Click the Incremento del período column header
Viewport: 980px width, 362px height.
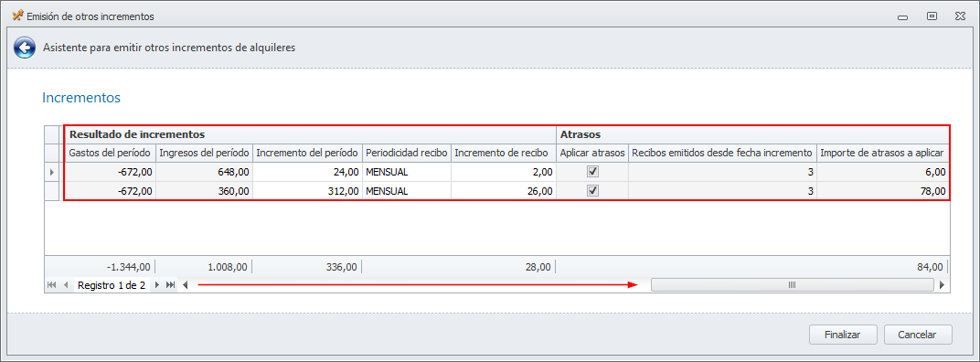[307, 153]
